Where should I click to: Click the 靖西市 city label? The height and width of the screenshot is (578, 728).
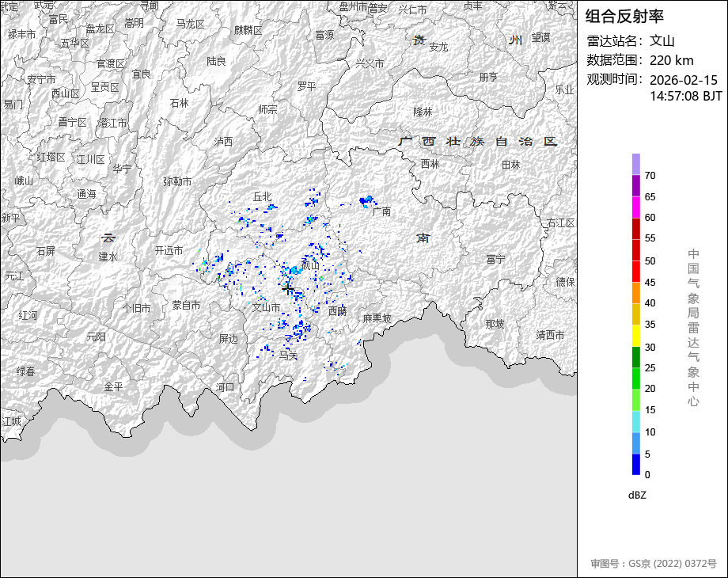coord(550,335)
